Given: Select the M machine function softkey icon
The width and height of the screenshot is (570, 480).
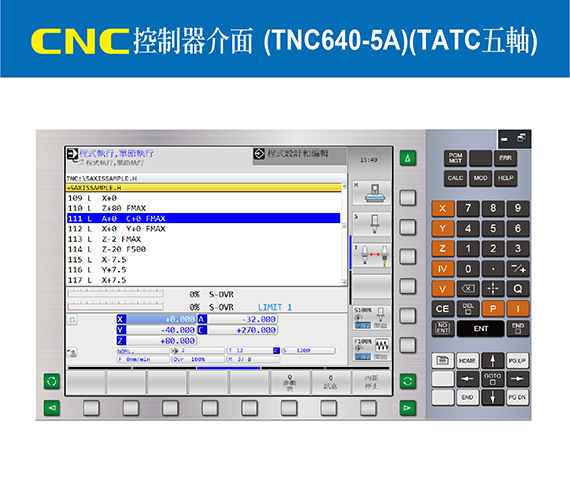Looking at the screenshot, I should coord(372,193).
